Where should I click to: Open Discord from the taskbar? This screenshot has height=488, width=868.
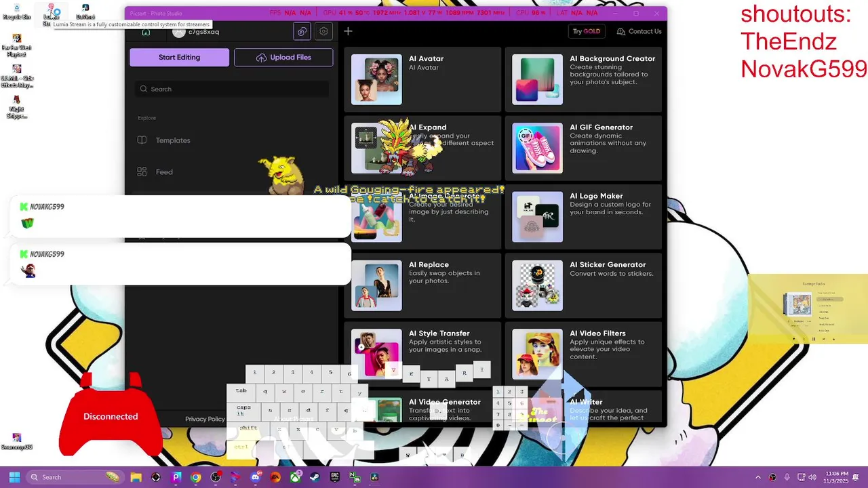[x=256, y=477]
